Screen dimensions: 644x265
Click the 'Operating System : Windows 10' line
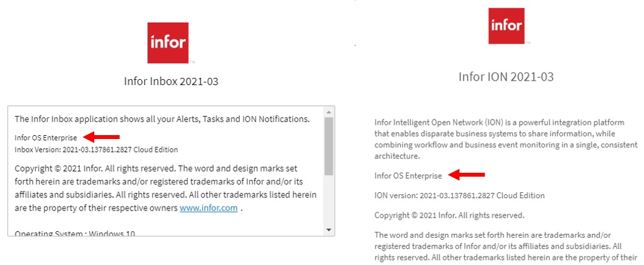75,232
